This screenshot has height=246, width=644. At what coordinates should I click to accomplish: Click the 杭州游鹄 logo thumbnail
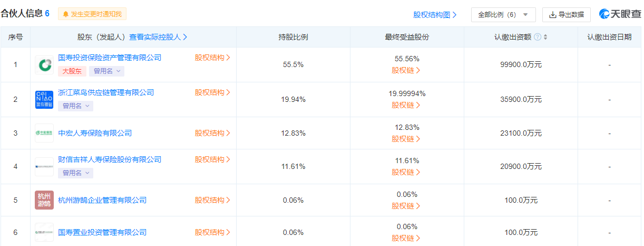[44, 200]
